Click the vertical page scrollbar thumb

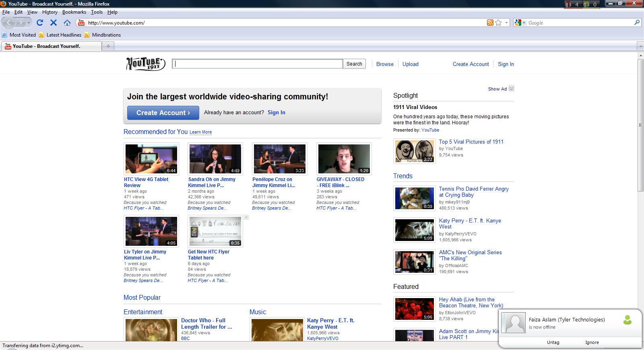click(640, 125)
